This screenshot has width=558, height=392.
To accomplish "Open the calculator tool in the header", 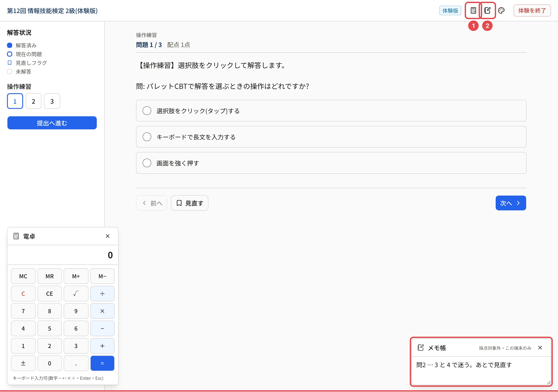I will [473, 10].
